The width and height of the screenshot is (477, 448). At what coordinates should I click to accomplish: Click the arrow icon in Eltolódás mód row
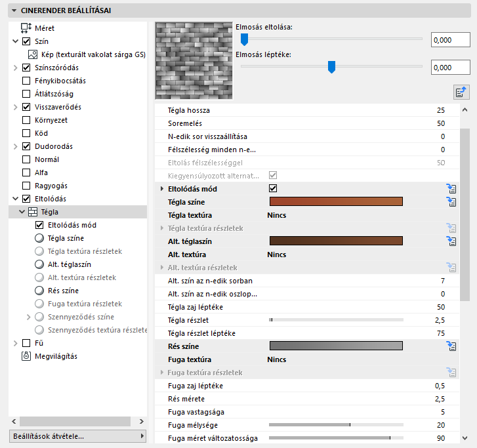click(x=451, y=189)
